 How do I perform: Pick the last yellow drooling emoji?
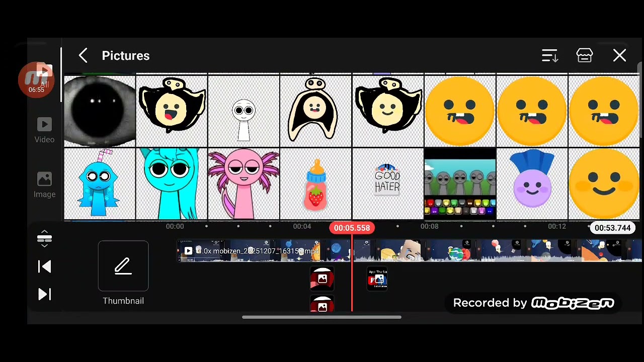click(x=603, y=111)
